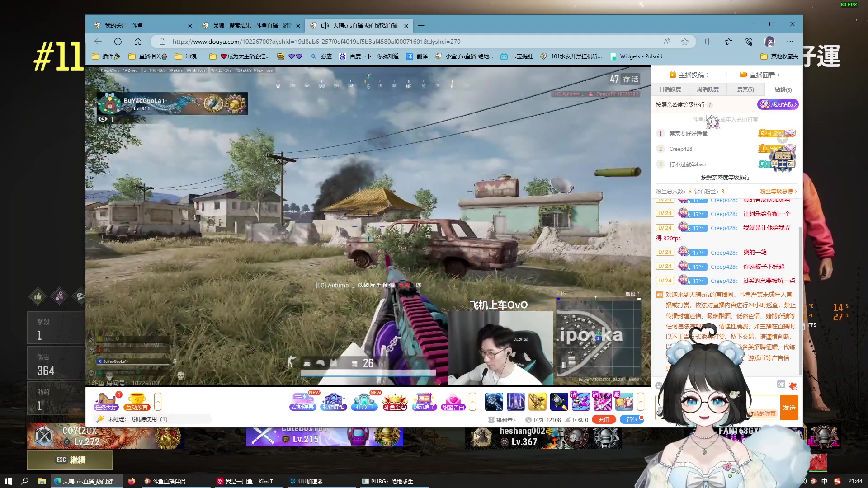Click the 充值 recharge button

604,420
